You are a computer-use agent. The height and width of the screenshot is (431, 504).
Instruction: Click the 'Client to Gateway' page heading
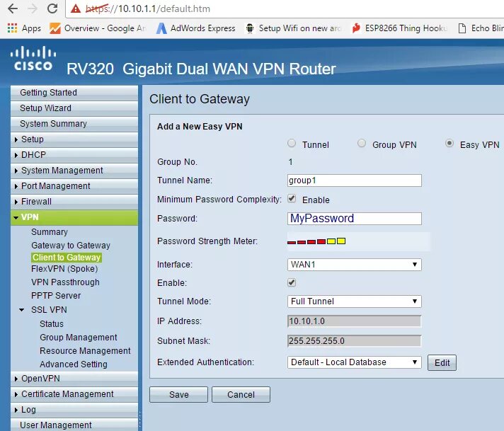tap(200, 99)
